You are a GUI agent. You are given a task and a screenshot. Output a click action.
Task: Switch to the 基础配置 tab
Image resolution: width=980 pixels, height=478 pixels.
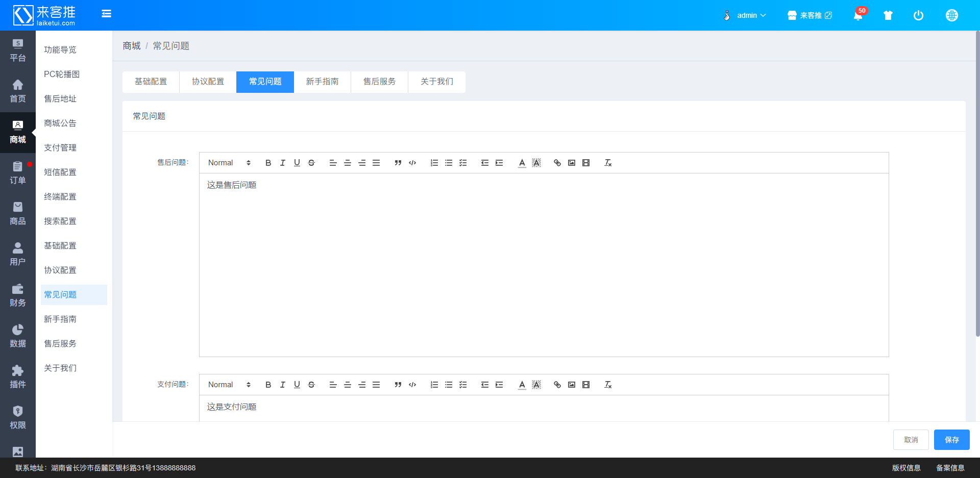pos(151,82)
